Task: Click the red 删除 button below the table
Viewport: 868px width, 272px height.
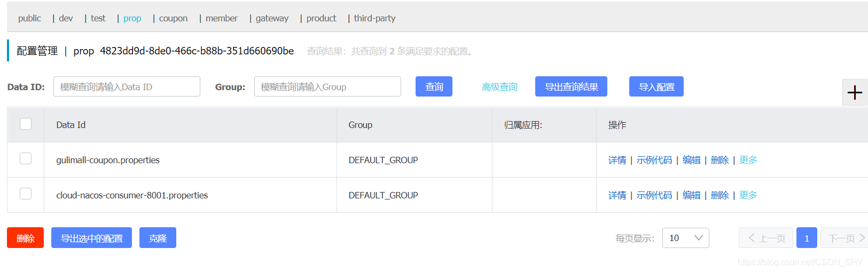Action: pos(25,238)
